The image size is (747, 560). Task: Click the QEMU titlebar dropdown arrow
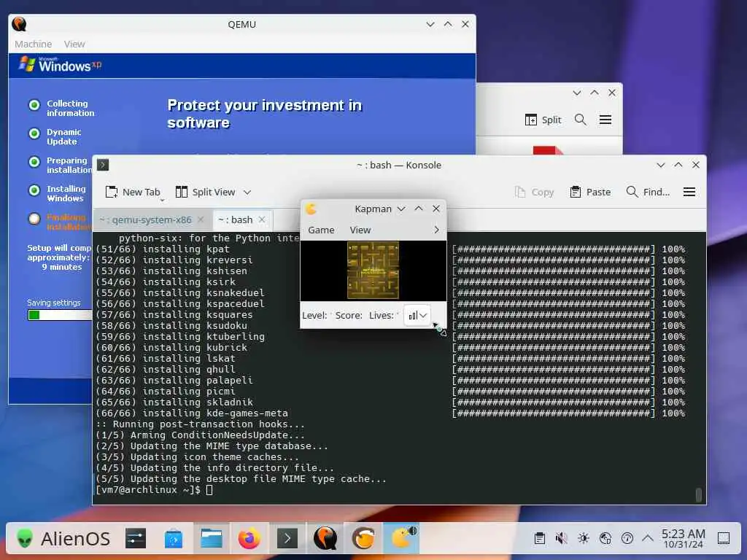pos(430,24)
